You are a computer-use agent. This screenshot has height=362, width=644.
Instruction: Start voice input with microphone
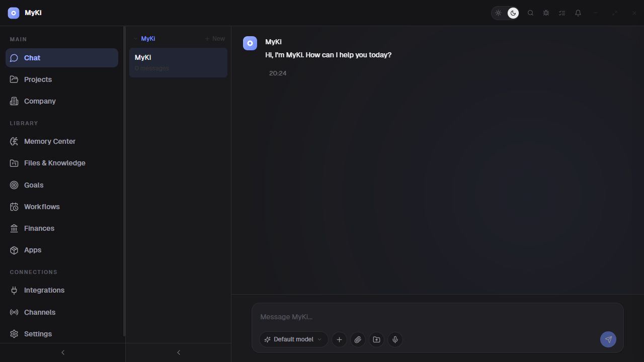(x=395, y=339)
